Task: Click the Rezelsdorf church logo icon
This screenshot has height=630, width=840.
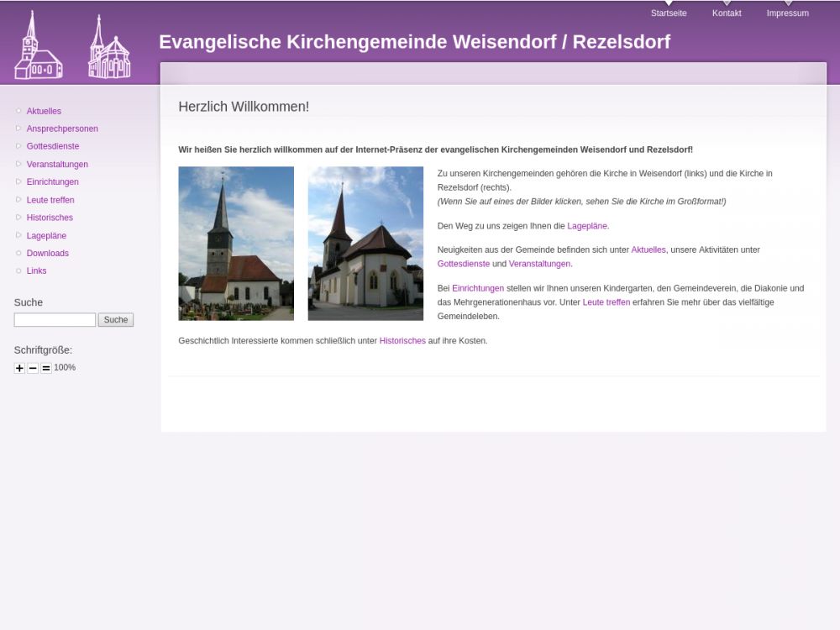Action: click(x=109, y=50)
